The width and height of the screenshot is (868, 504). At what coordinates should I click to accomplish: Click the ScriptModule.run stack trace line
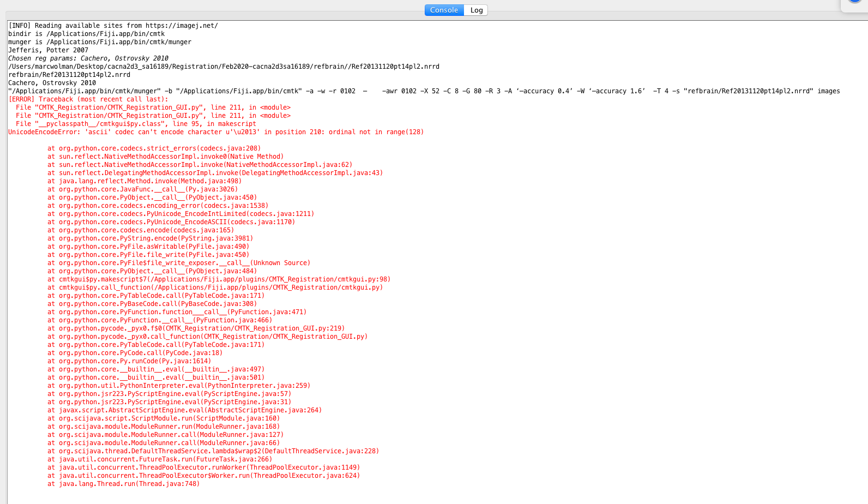click(164, 418)
